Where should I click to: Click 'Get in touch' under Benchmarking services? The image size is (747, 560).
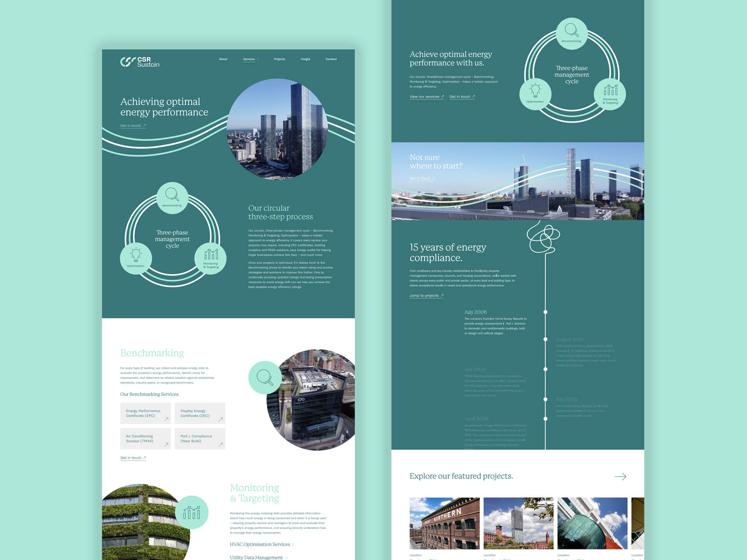click(133, 458)
